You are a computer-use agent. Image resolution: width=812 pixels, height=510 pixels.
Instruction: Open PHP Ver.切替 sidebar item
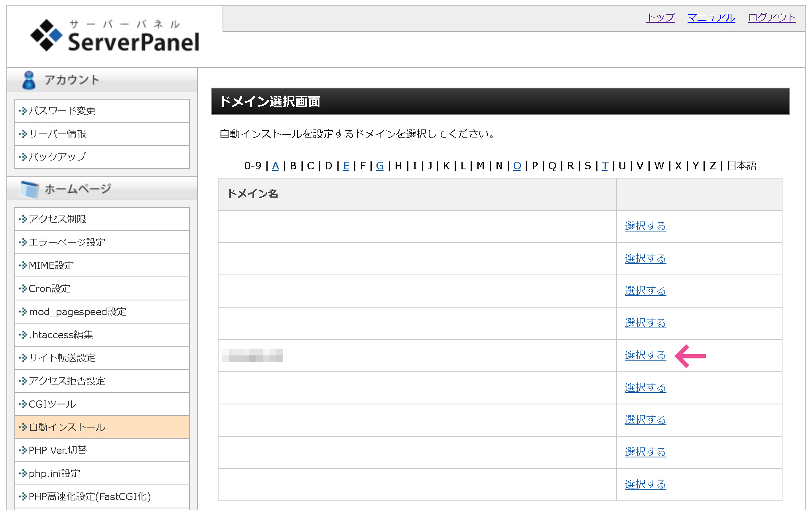pyautogui.click(x=58, y=450)
